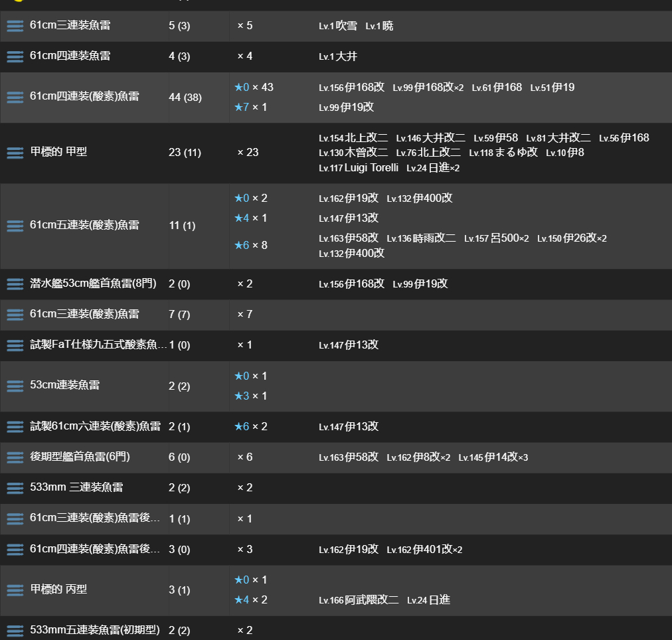Click torpedo icon beside 61cm三連装(酸素)魚雷
This screenshot has width=672, height=640.
click(15, 315)
